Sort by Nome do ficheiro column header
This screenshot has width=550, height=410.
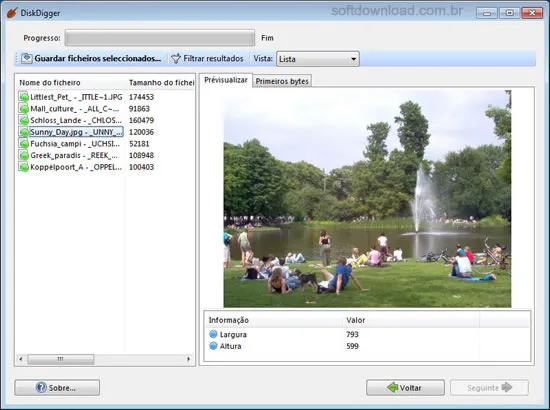coord(49,83)
